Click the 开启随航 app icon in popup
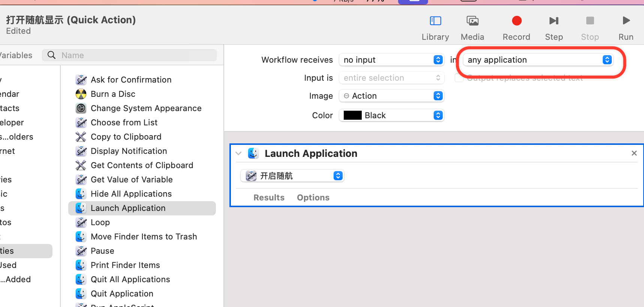The height and width of the screenshot is (307, 644). tap(251, 176)
